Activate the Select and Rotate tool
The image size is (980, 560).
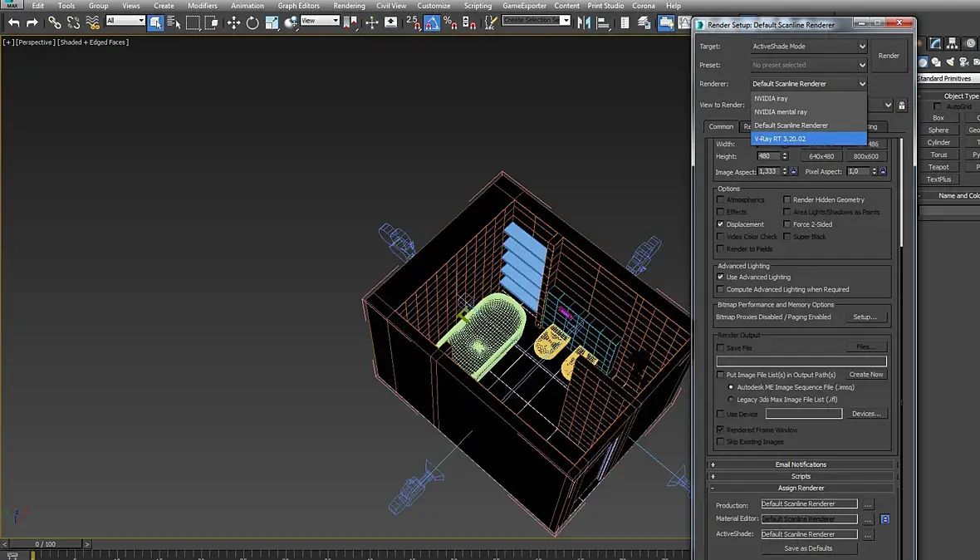tap(252, 22)
